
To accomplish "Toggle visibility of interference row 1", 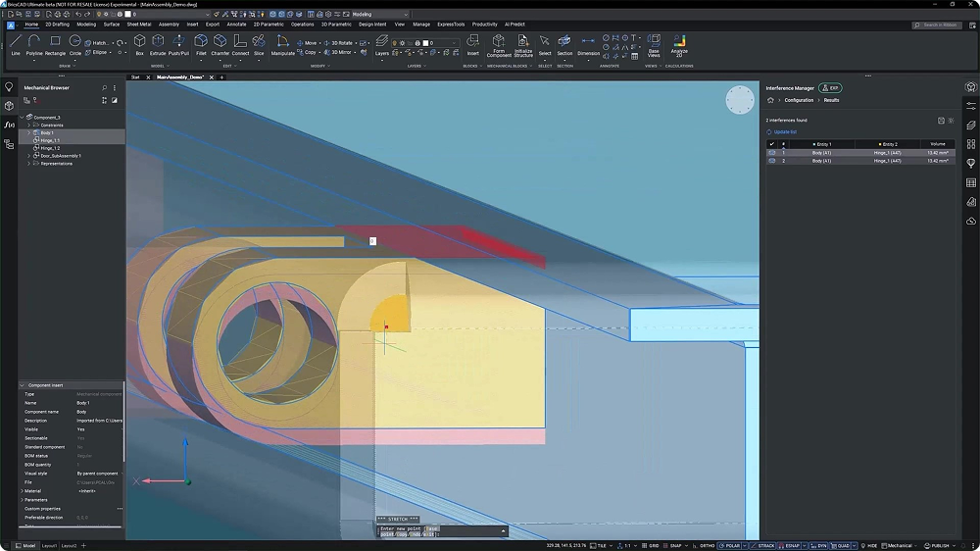I will pos(772,153).
